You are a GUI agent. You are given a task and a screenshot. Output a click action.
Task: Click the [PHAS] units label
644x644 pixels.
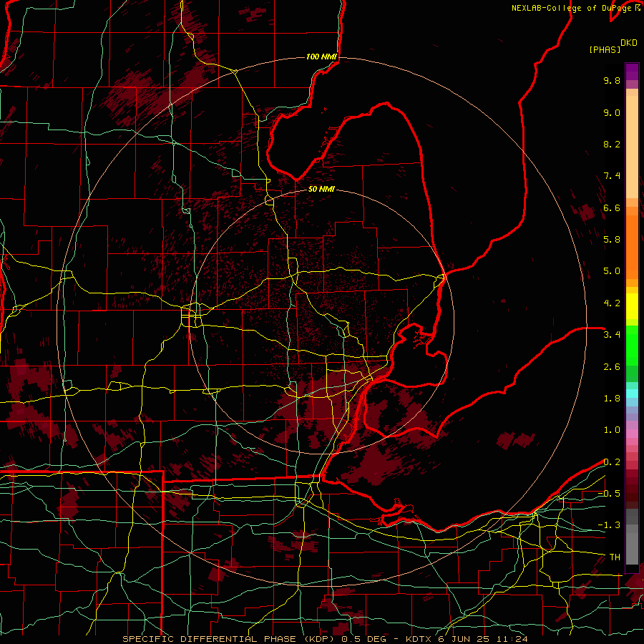(x=605, y=49)
